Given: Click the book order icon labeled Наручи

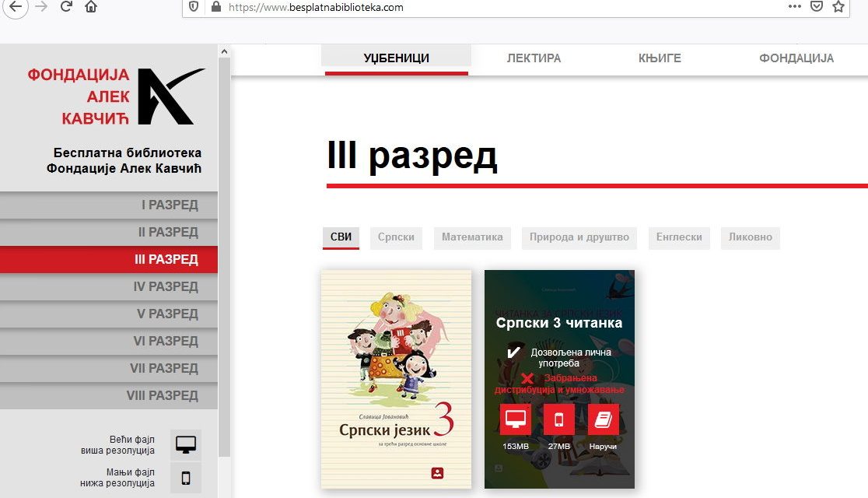Looking at the screenshot, I should pos(603,419).
